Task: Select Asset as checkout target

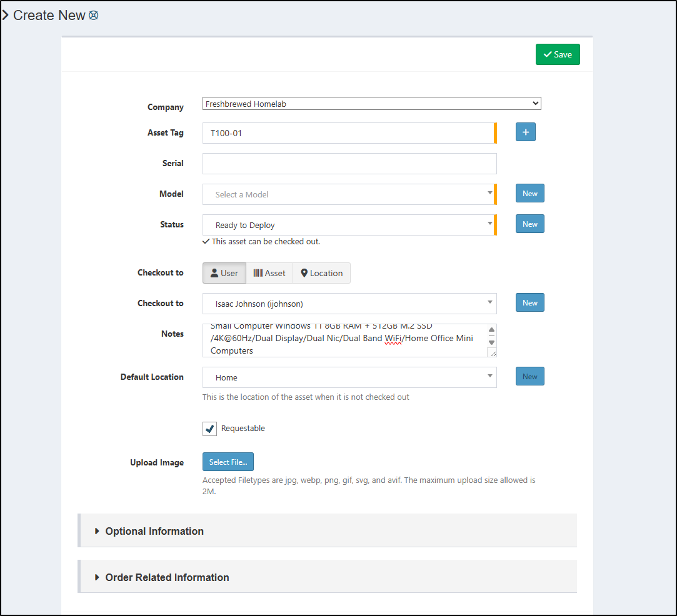Action: [x=269, y=273]
